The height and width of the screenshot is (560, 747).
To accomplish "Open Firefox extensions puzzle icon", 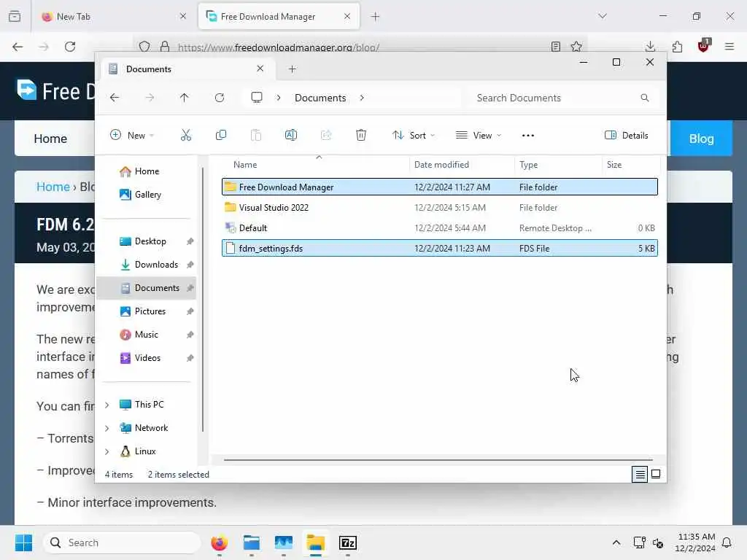I will (x=677, y=47).
